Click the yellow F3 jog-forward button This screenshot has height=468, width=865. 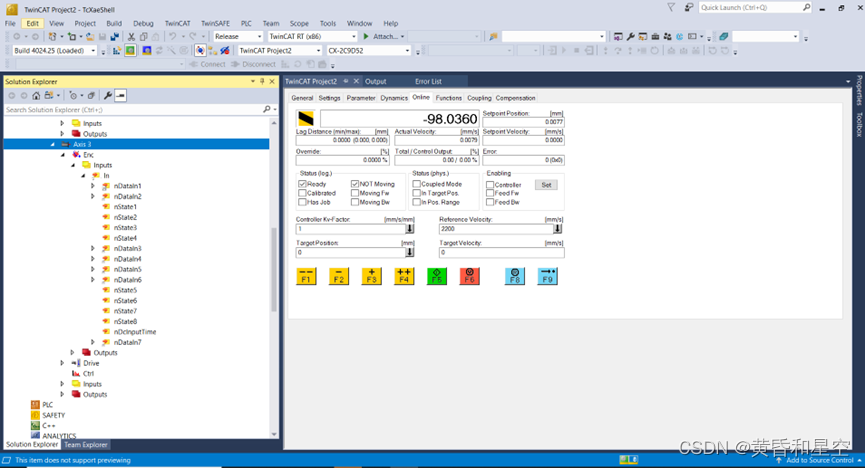[371, 276]
